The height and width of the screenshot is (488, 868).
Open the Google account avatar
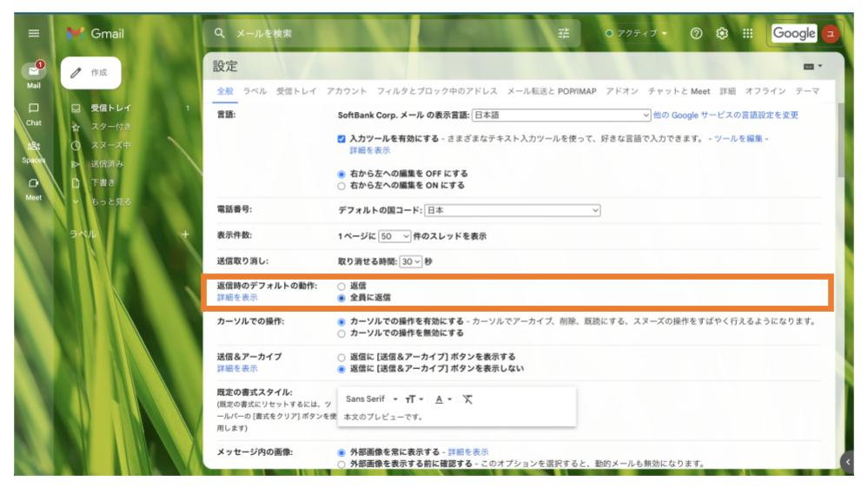pyautogui.click(x=831, y=34)
